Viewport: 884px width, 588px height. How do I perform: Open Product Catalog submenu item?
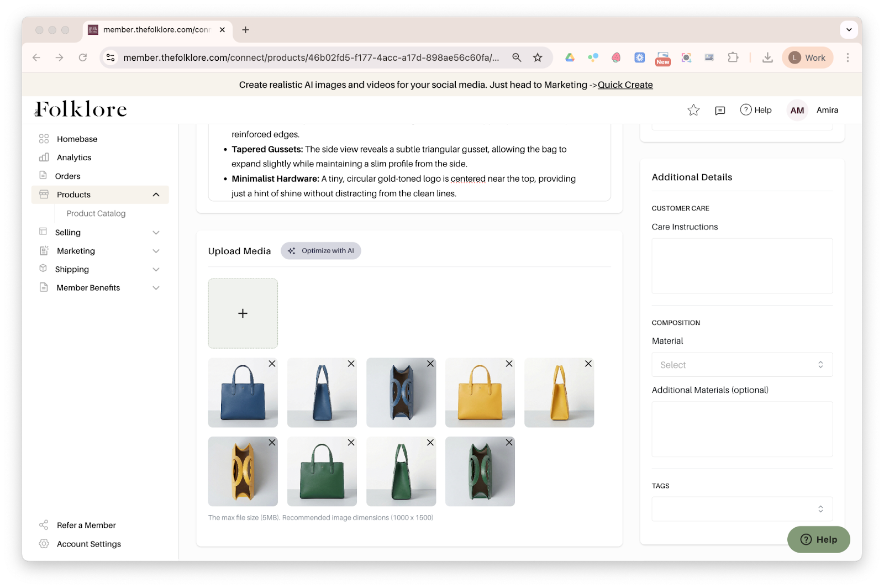click(96, 213)
